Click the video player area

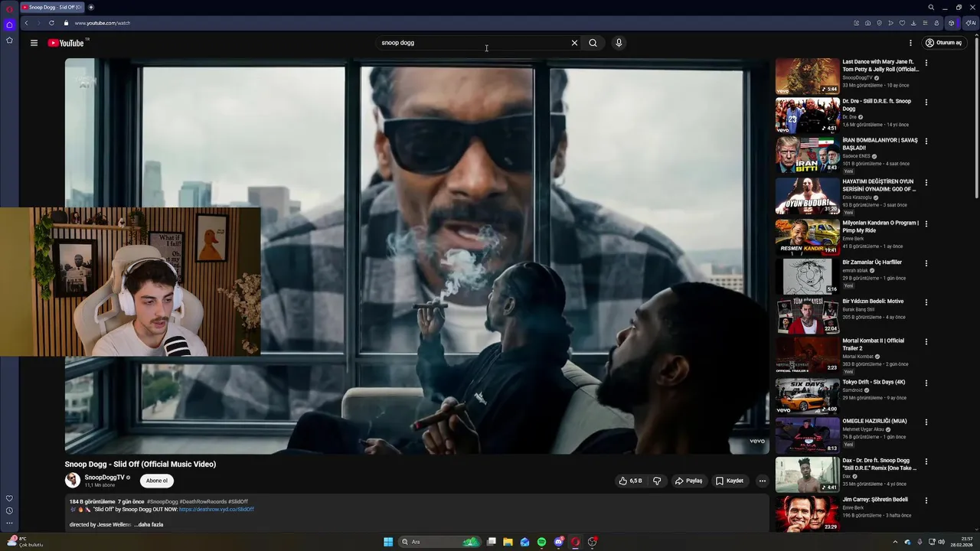(417, 256)
